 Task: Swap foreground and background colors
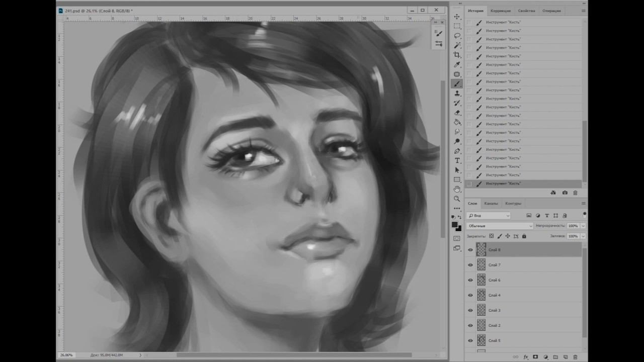(459, 217)
